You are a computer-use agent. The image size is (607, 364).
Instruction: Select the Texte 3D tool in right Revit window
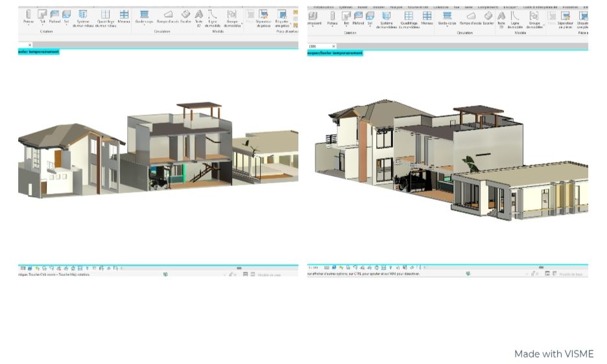click(501, 20)
